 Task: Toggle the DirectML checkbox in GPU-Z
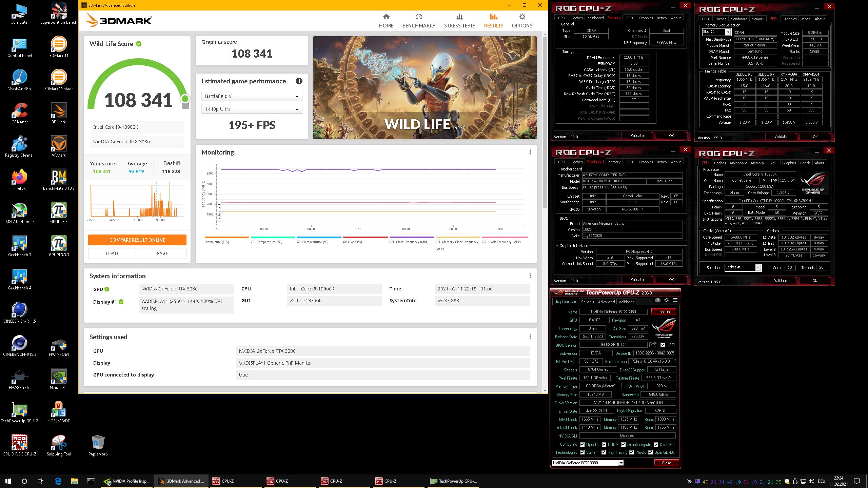(x=656, y=445)
